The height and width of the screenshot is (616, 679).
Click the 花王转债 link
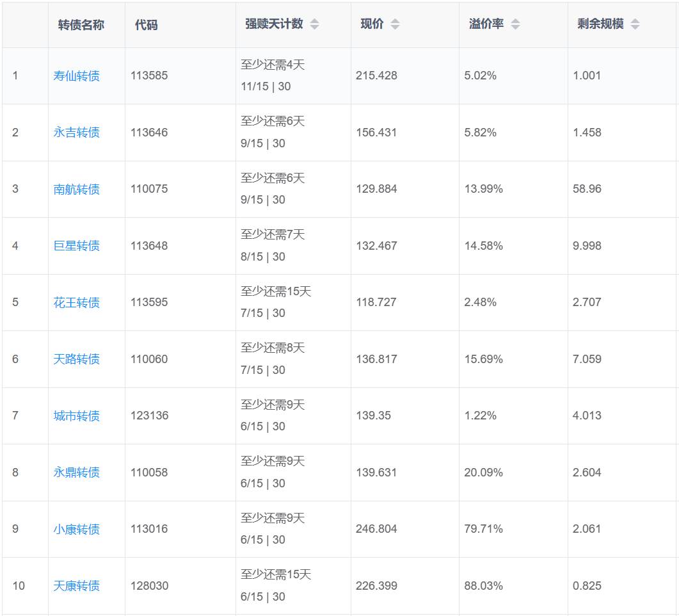click(77, 302)
